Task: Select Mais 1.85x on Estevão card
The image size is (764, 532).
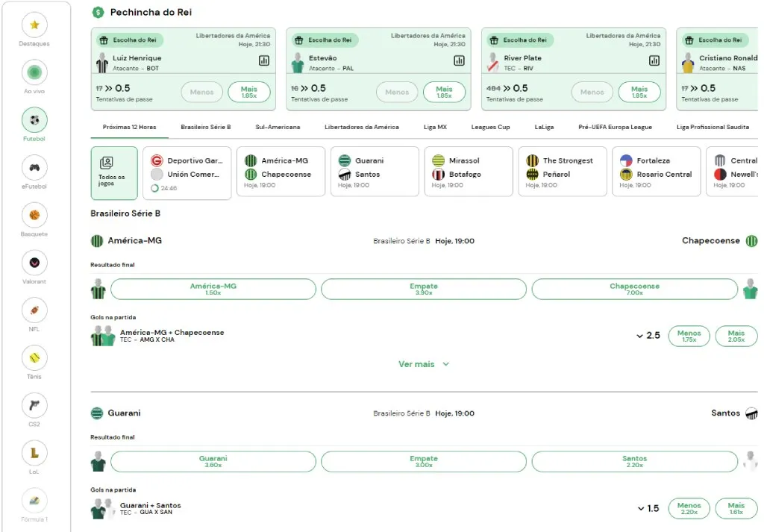Action: click(x=444, y=92)
